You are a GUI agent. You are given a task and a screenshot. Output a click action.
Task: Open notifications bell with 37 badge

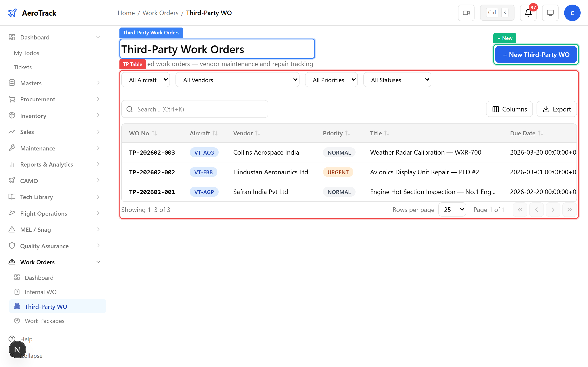coord(528,13)
